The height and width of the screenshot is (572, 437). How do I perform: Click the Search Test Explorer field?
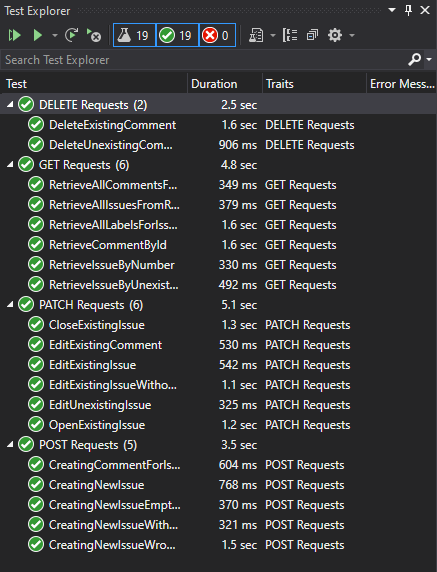[204, 59]
